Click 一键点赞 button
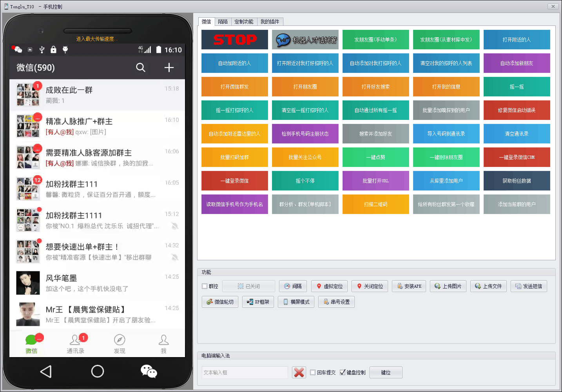The image size is (562, 392). coord(376,157)
